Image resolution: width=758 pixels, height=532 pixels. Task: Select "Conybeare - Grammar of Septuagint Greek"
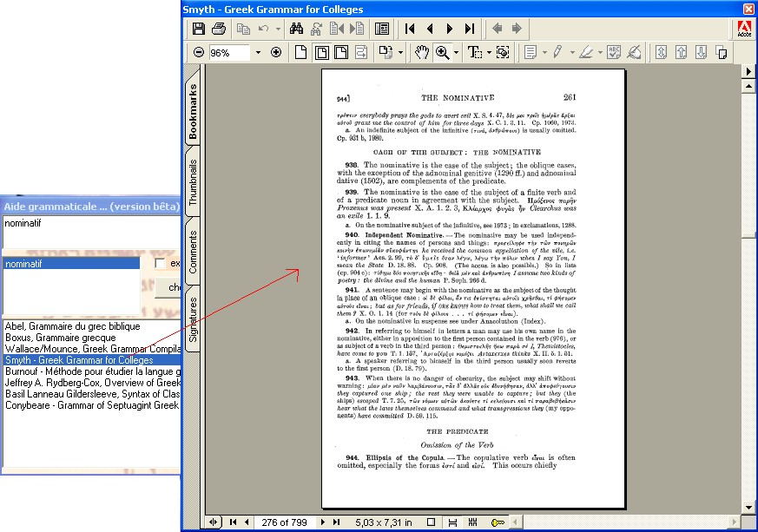pos(92,405)
